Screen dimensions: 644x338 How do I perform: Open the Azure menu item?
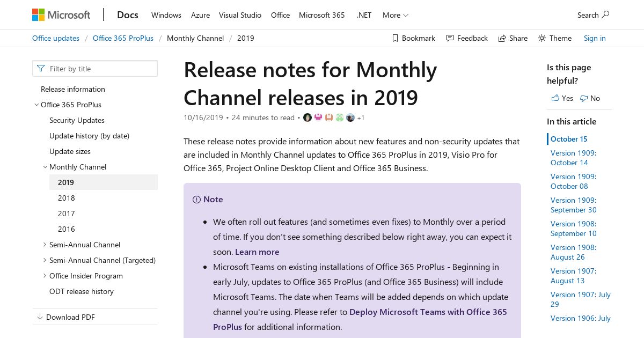[x=200, y=15]
